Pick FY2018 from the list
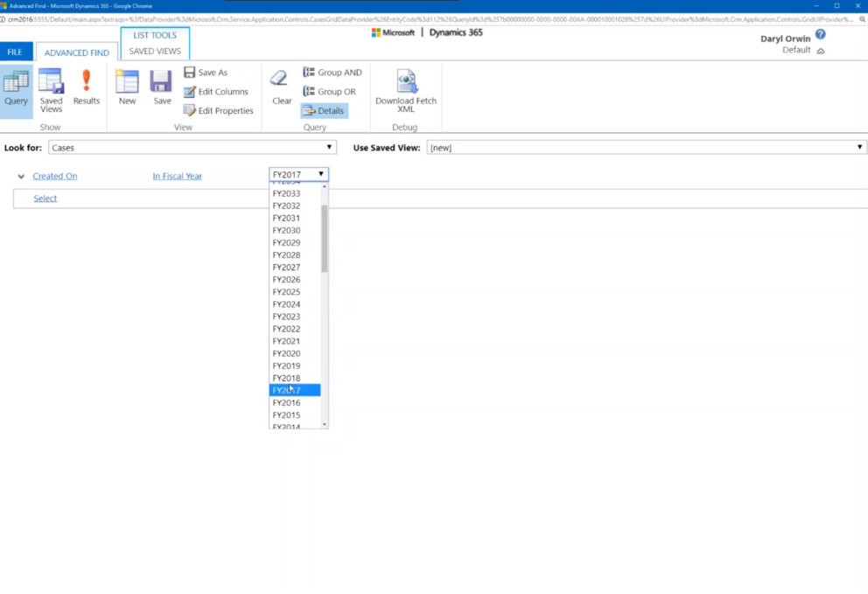The image size is (868, 594). [x=295, y=378]
